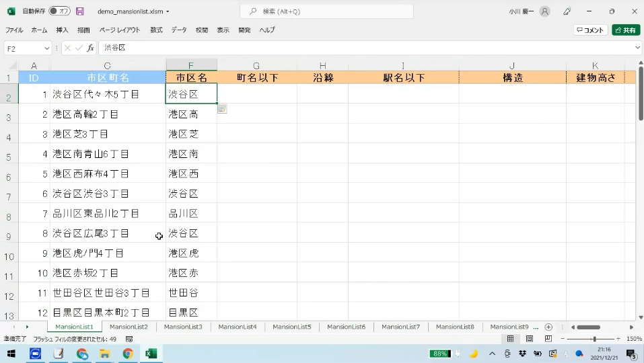Click the search box in title bar
This screenshot has height=363, width=644.
point(326,11)
